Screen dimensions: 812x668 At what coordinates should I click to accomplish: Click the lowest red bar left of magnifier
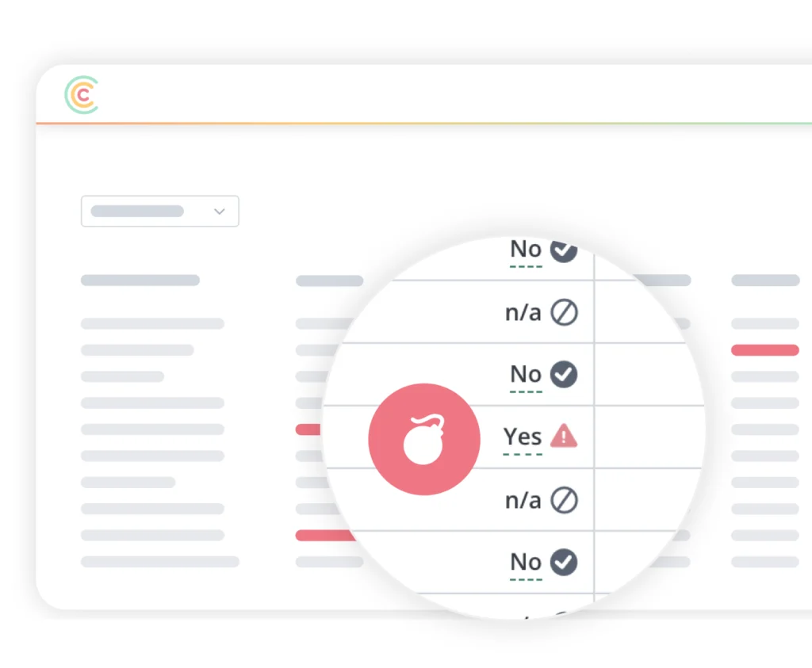click(x=324, y=536)
